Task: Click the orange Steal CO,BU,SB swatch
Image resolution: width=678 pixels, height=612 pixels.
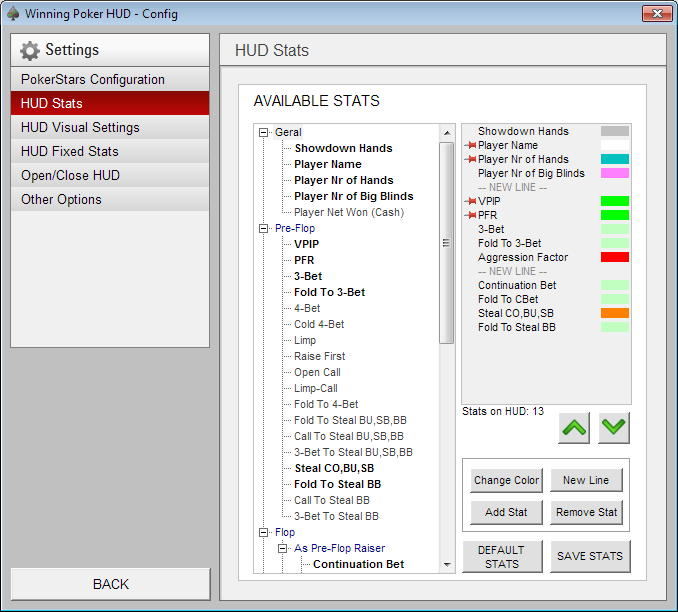Action: 615,313
